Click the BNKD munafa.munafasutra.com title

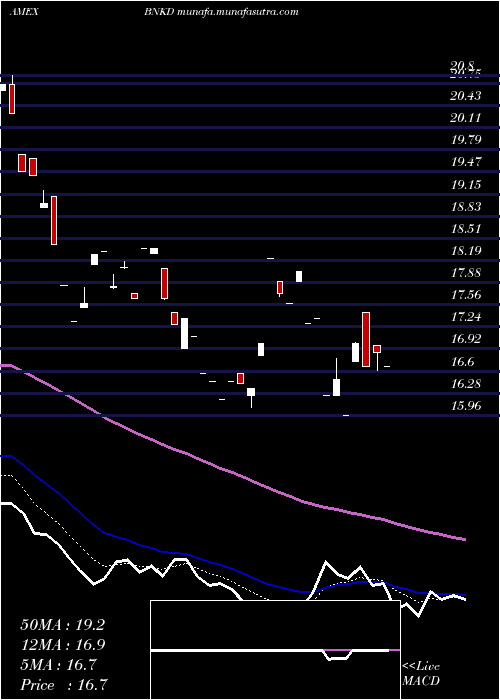pyautogui.click(x=221, y=12)
